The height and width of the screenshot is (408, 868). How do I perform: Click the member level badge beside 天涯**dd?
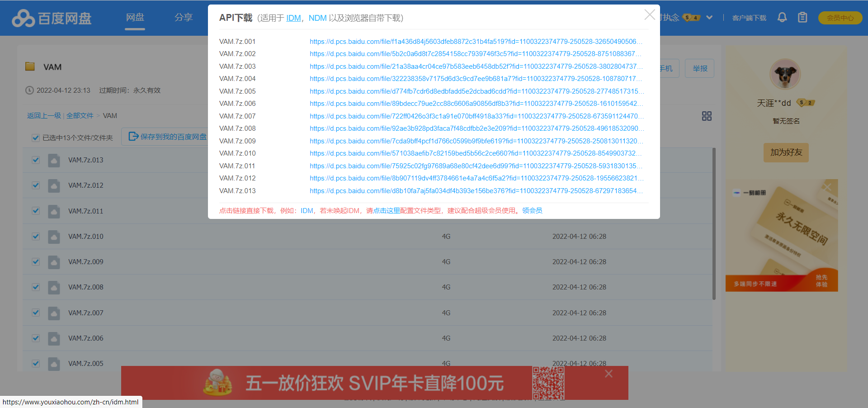click(806, 103)
